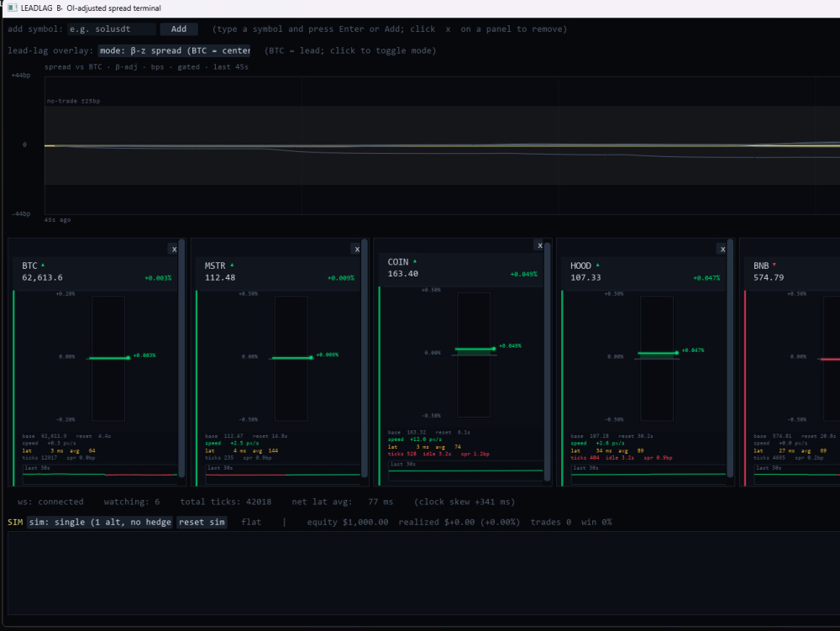Click the realized $+0.00 readout
Image resolution: width=840 pixels, height=631 pixels.
click(459, 522)
